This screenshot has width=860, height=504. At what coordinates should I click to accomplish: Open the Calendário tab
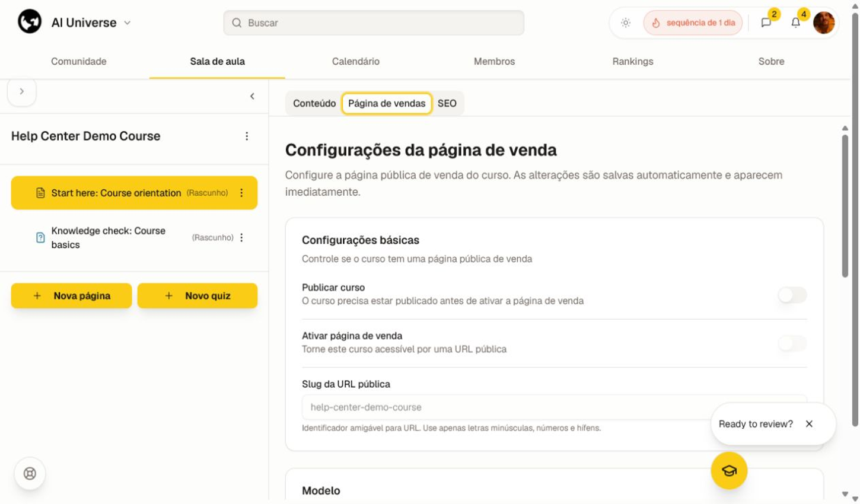(356, 61)
